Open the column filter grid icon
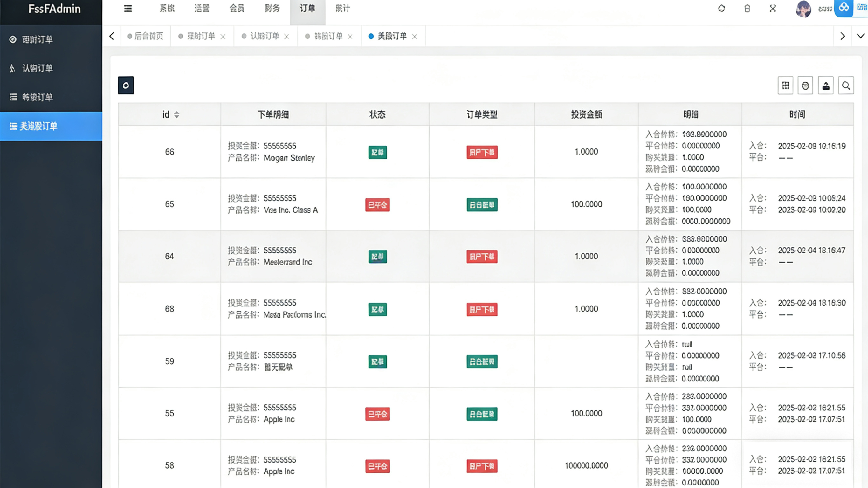This screenshot has height=488, width=868. pos(785,86)
